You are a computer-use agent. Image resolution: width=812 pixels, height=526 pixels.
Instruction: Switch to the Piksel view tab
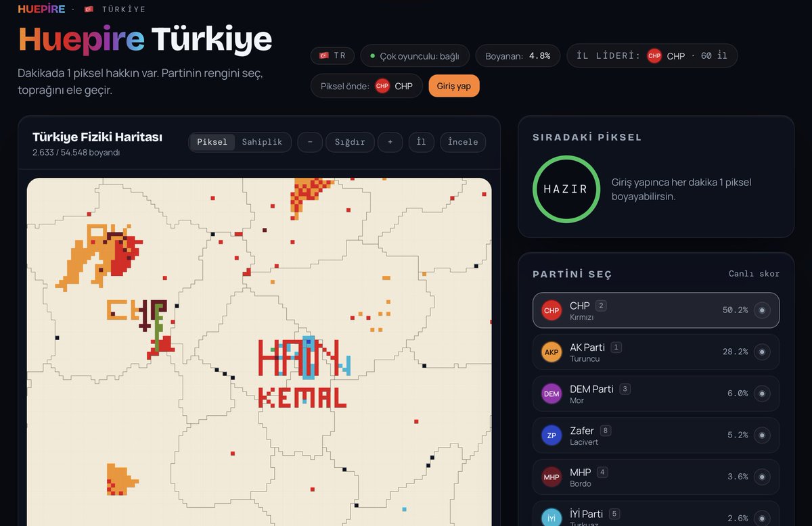[x=212, y=142]
